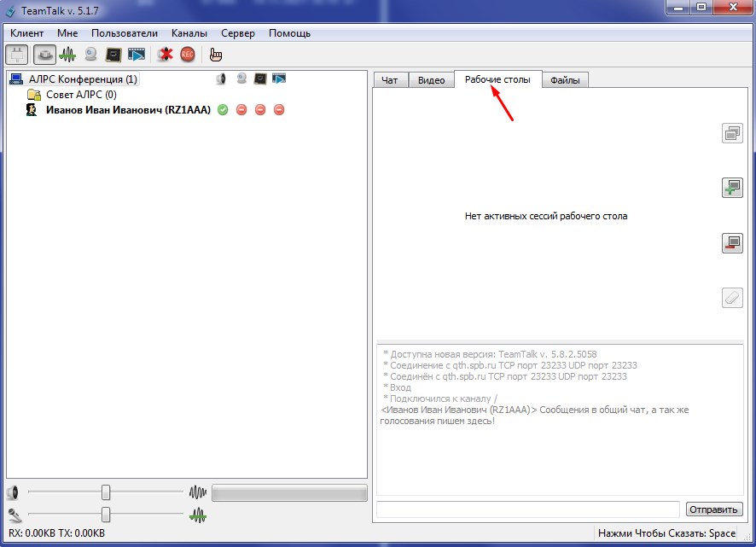Click the mute all icon with red X
756x547 pixels.
[x=166, y=55]
